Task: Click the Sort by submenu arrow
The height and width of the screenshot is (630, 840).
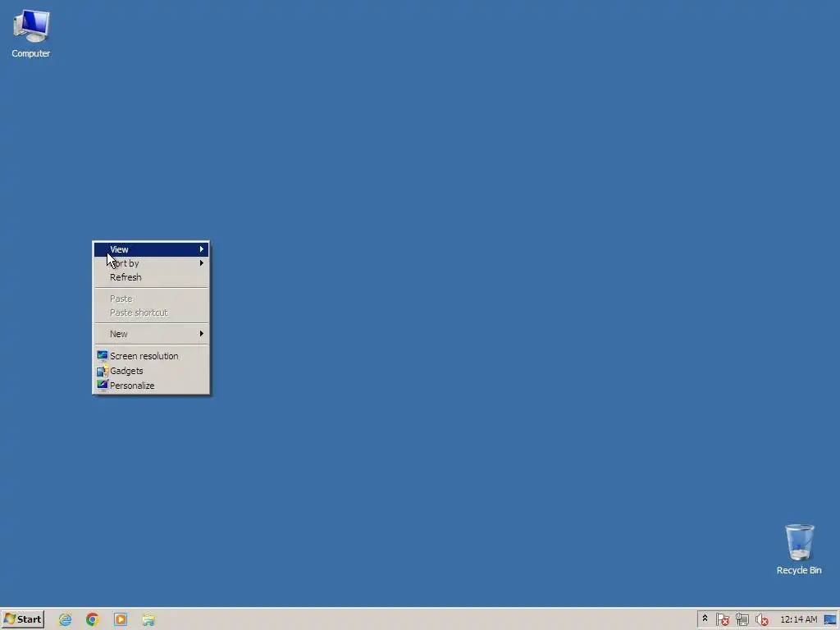Action: tap(202, 263)
